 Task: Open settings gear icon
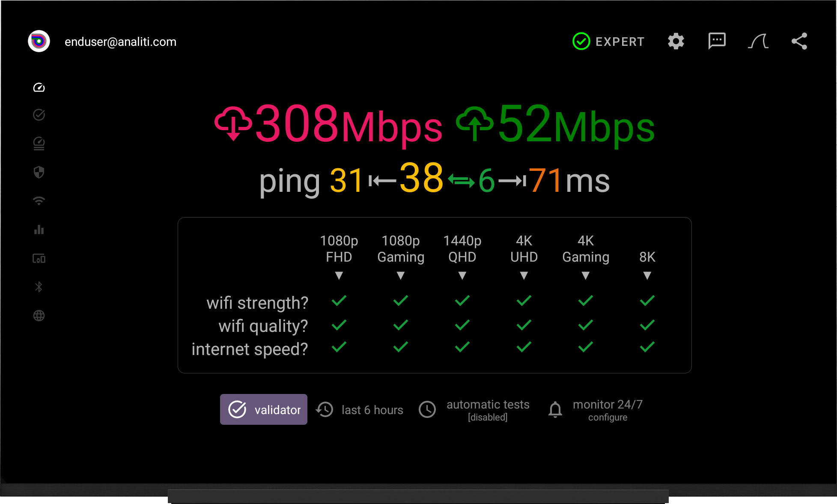click(676, 42)
